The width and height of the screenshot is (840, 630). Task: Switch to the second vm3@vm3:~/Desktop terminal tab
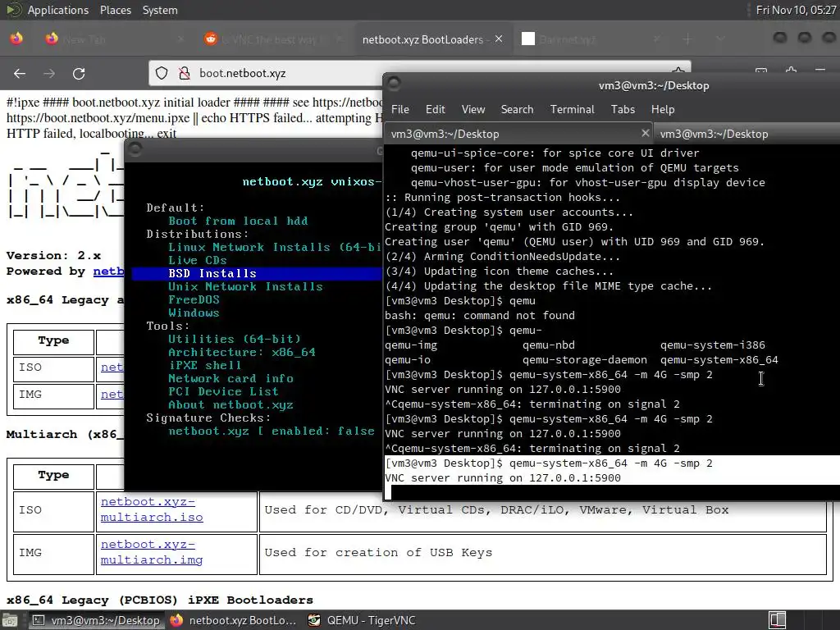[x=747, y=134]
